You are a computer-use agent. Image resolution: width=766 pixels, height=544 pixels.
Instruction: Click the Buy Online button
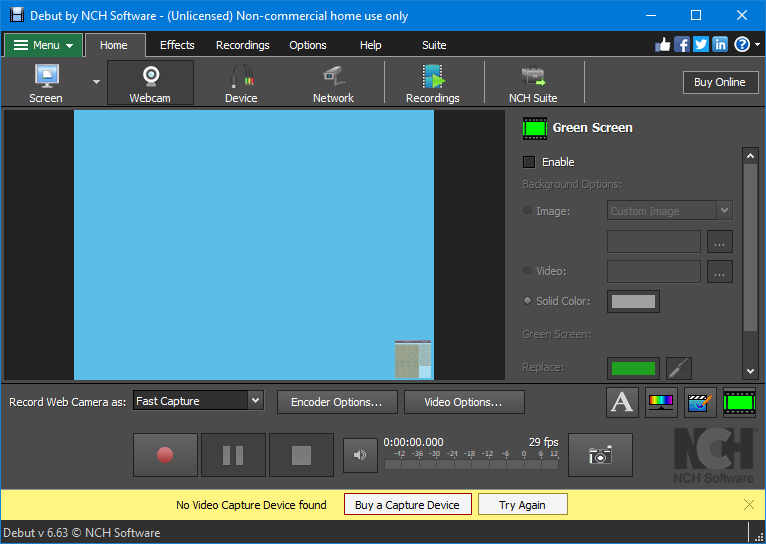tap(720, 82)
